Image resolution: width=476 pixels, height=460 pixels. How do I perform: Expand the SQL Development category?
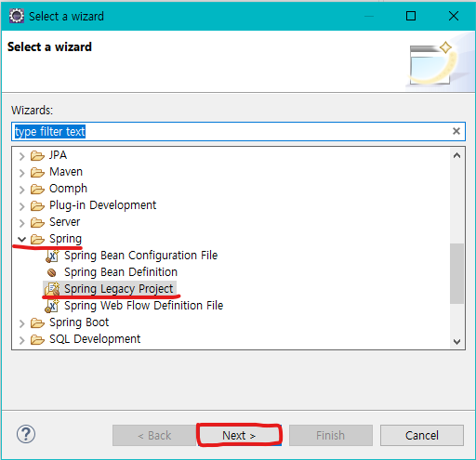[21, 340]
